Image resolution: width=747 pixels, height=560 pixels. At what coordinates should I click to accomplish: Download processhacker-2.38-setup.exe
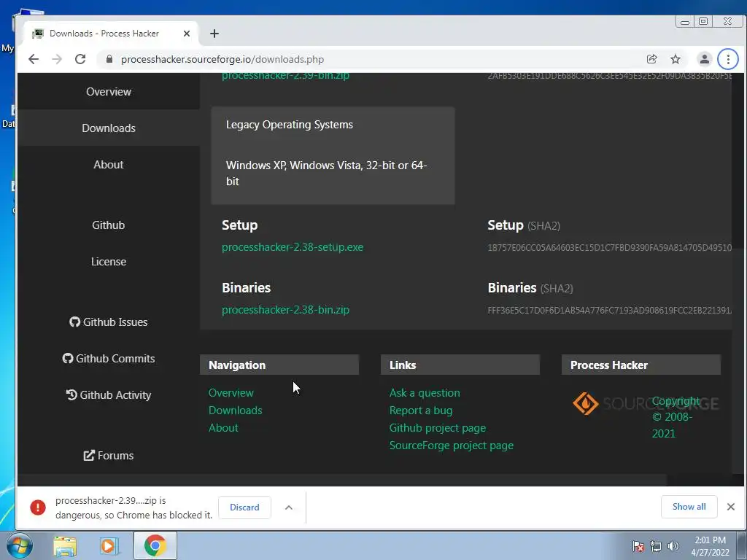coord(293,247)
